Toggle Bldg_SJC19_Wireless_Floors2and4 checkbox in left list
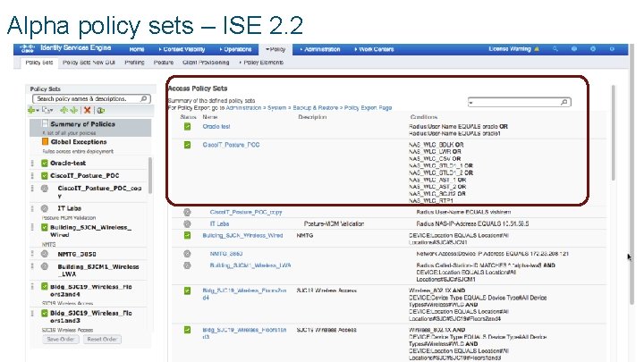The height and width of the screenshot is (362, 644). click(45, 287)
